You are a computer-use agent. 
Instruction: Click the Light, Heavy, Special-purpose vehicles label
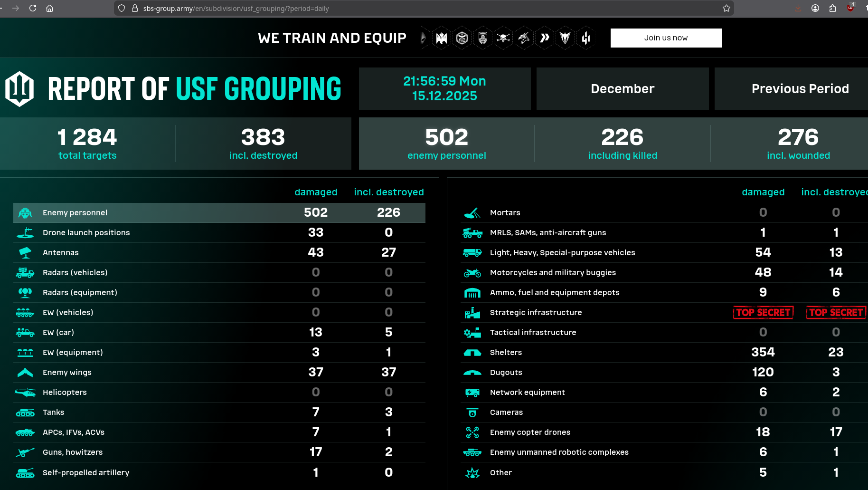563,253
